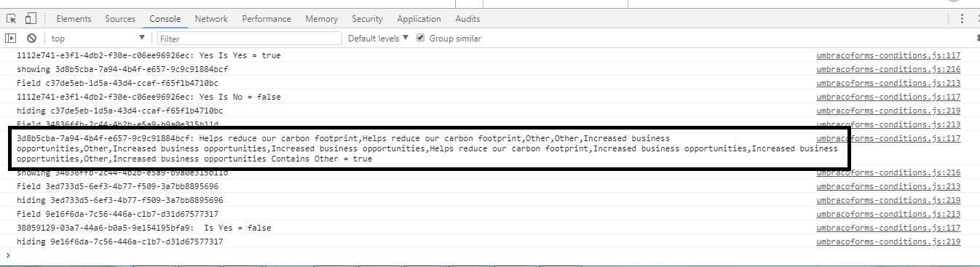Image resolution: width=980 pixels, height=267 pixels.
Task: Open the Sources tab
Action: (120, 19)
